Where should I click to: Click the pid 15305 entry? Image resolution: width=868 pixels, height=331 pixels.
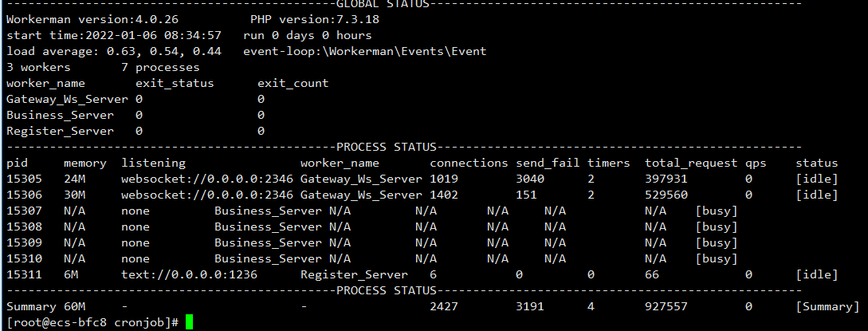pyautogui.click(x=25, y=179)
